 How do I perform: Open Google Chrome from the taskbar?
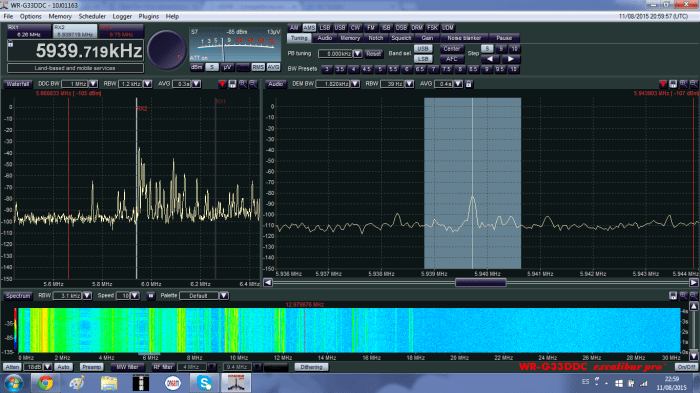(45, 383)
